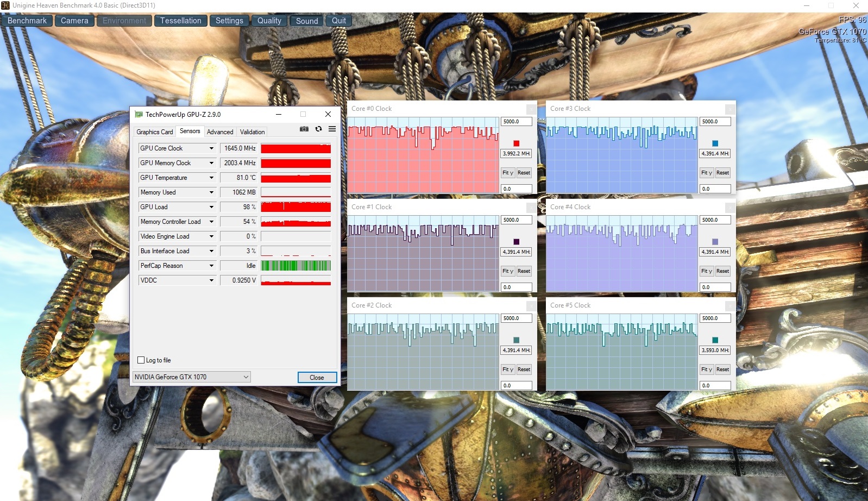The width and height of the screenshot is (868, 501).
Task: Click the GPU-Z screenshot camera icon
Action: 304,129
